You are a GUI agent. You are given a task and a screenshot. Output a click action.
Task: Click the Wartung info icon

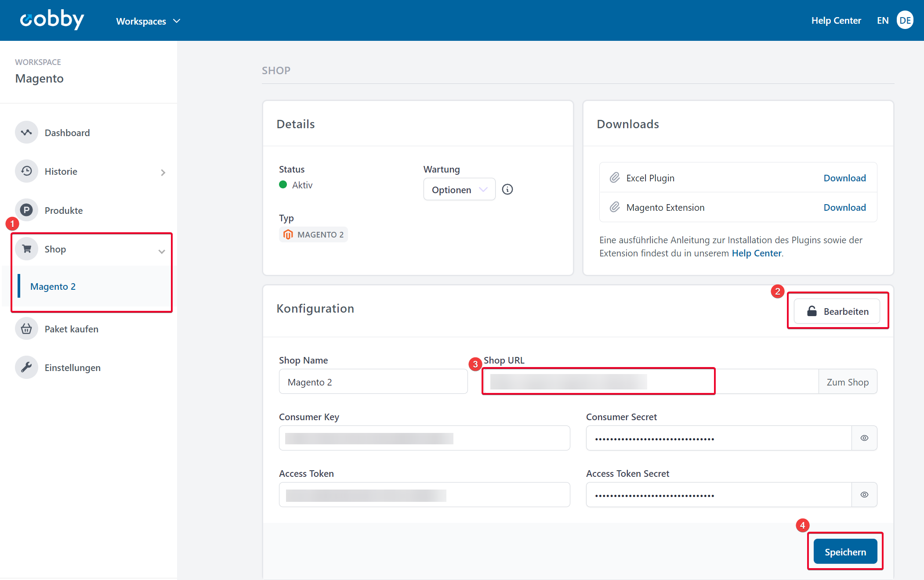click(x=507, y=189)
